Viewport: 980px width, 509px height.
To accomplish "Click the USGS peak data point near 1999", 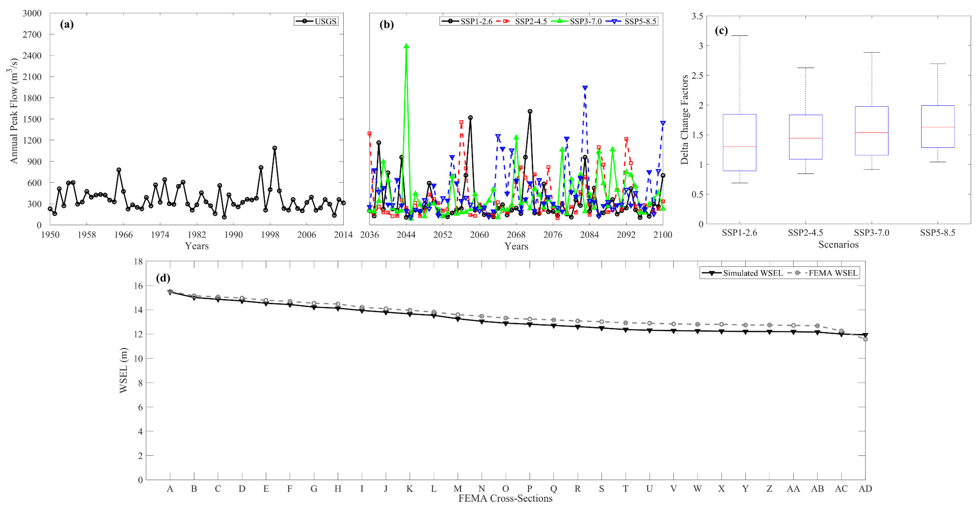I will (275, 148).
